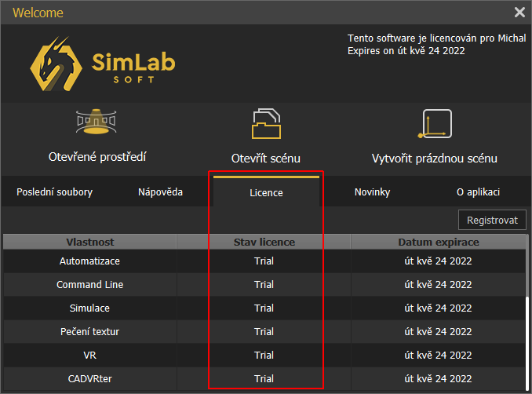Viewport: 532px width, 394px height.
Task: Open the Novinky tab
Action: (x=372, y=192)
